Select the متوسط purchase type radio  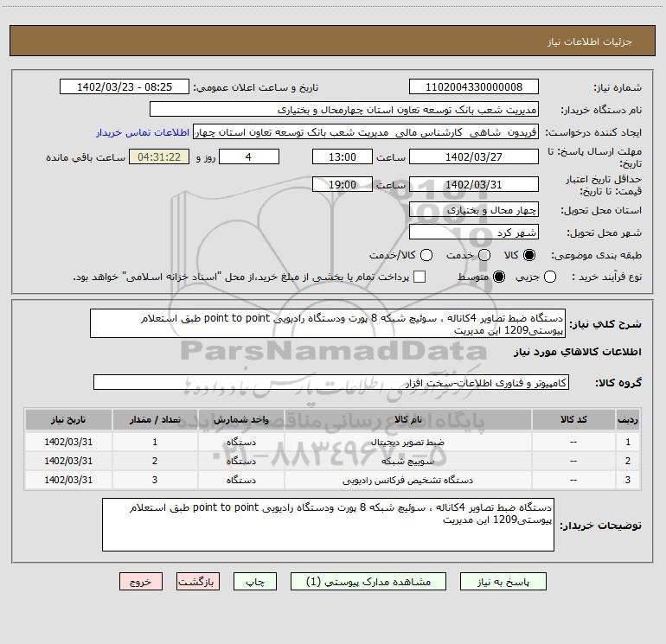pos(499,277)
